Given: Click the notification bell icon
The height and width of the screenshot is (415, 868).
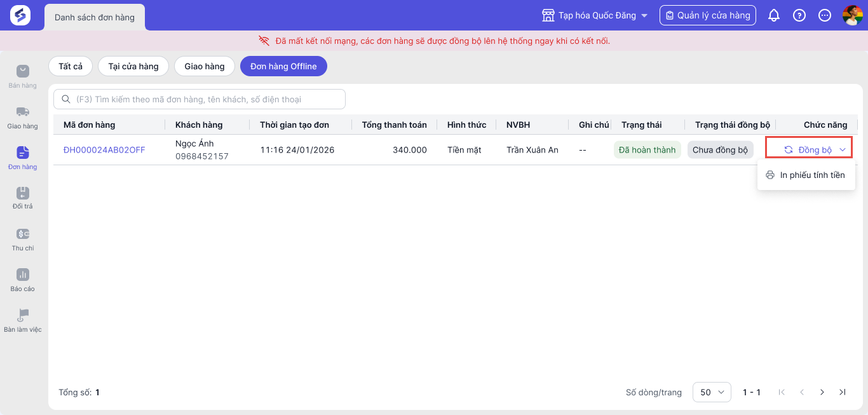Looking at the screenshot, I should (x=774, y=15).
